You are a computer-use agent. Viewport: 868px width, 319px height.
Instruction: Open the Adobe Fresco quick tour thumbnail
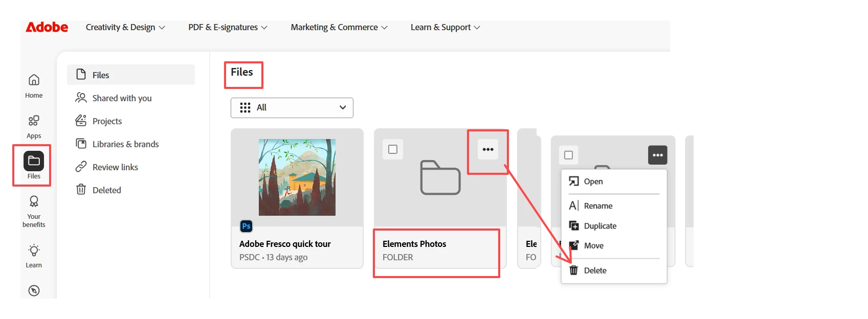click(297, 177)
